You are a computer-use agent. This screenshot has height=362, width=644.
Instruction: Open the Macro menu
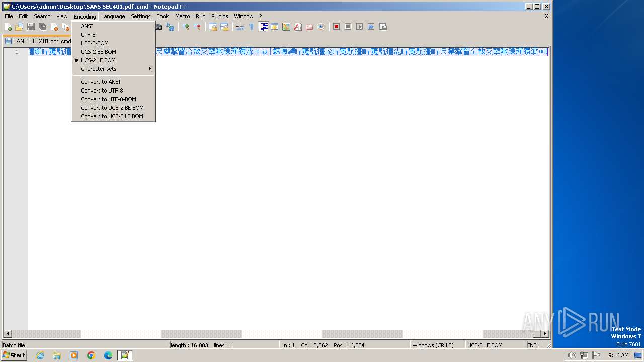[183, 16]
